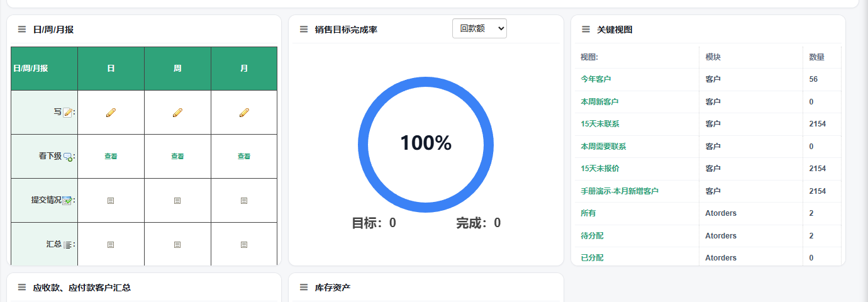Viewport: 868px width, 302px height.
Task: Click the 库存资产 panel title
Action: (x=333, y=288)
